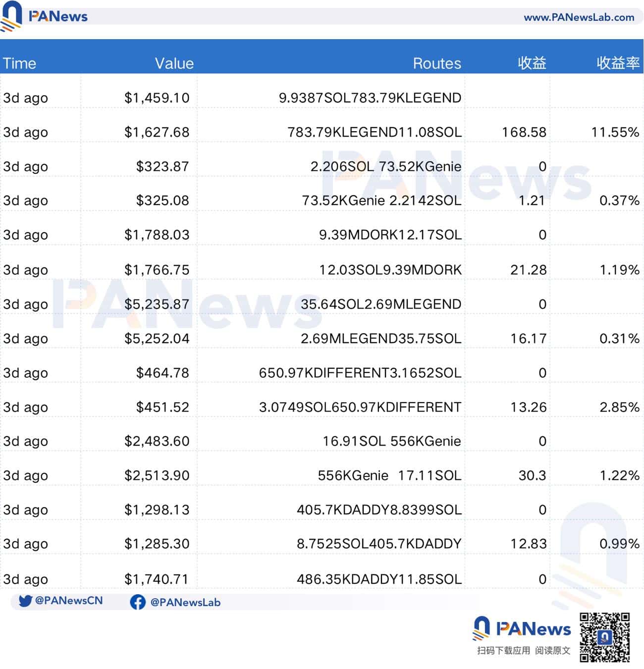Open the @PANewsLab Facebook handle
The width and height of the screenshot is (644, 669).
click(185, 603)
